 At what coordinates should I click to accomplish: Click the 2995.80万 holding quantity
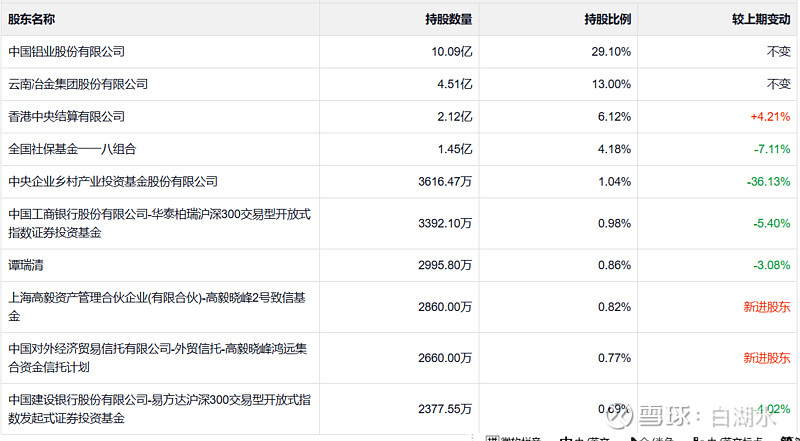(445, 265)
